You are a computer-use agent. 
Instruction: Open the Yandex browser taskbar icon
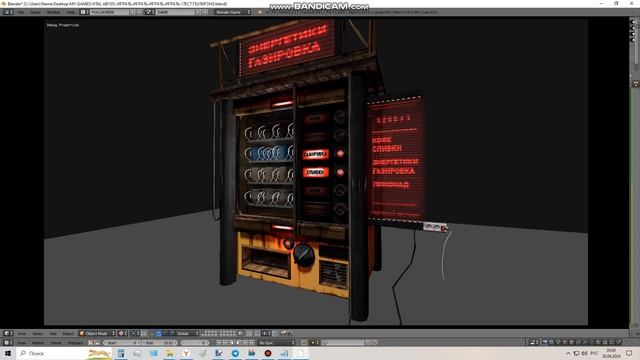[186, 353]
